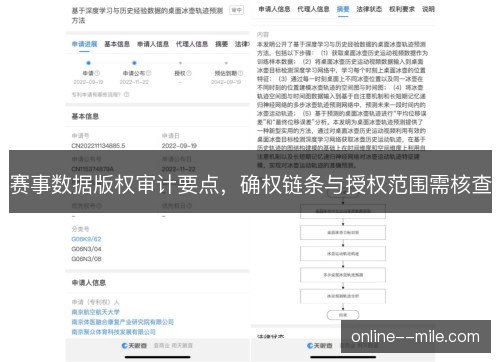
Task: Switch to 基本信息 tab on left screen
Action: [117, 44]
